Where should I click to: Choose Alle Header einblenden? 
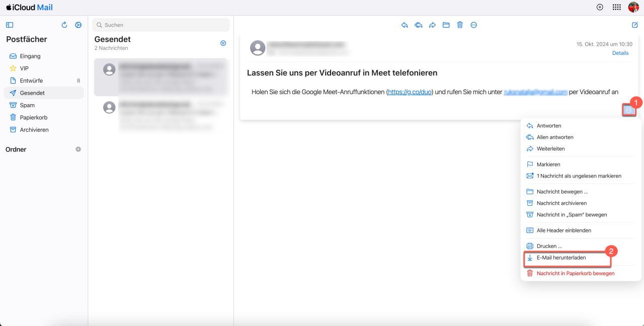[x=581, y=230]
